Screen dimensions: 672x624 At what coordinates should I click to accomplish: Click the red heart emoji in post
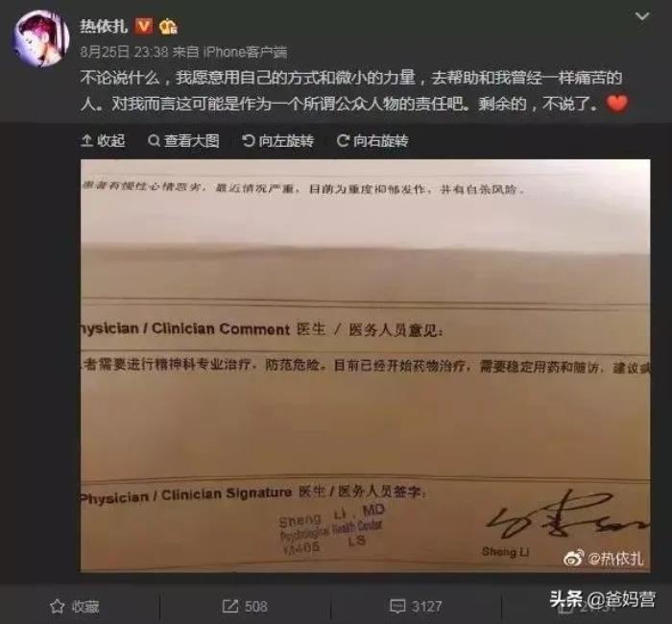coord(617,104)
